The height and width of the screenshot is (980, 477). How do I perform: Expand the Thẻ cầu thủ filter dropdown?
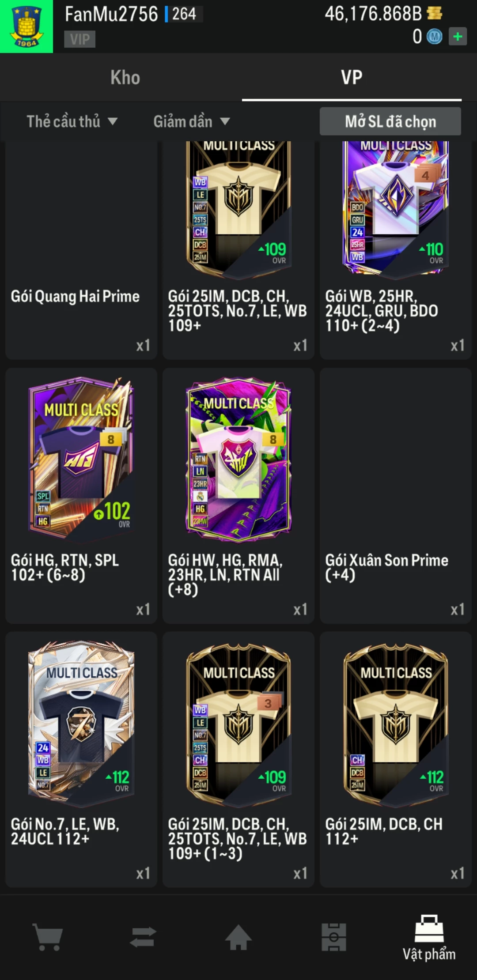point(72,121)
